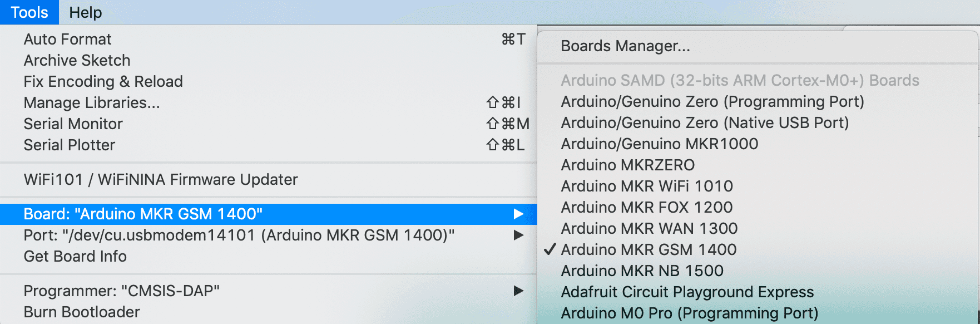The image size is (980, 324).
Task: Open Manage Libraries dialog
Action: pyautogui.click(x=91, y=102)
